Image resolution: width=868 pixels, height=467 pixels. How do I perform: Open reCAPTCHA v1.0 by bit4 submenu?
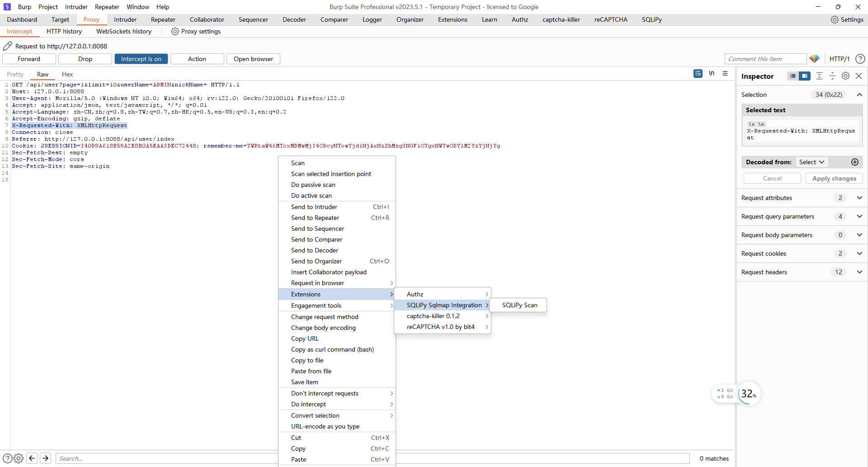[443, 327]
